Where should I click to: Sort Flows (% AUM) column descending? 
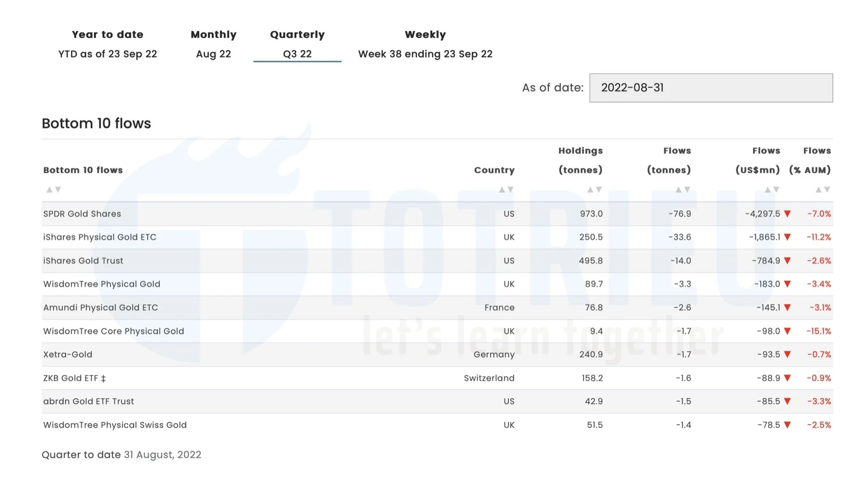[827, 190]
